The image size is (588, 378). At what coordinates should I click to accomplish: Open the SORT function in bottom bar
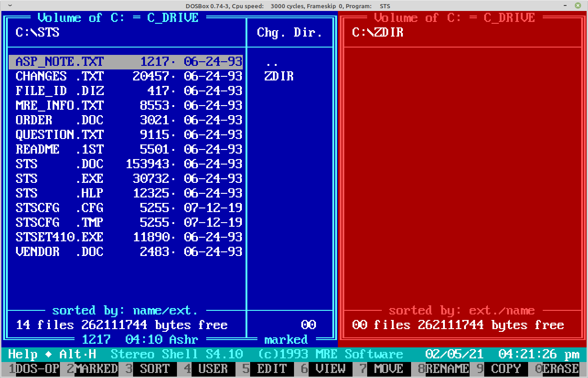pos(155,368)
